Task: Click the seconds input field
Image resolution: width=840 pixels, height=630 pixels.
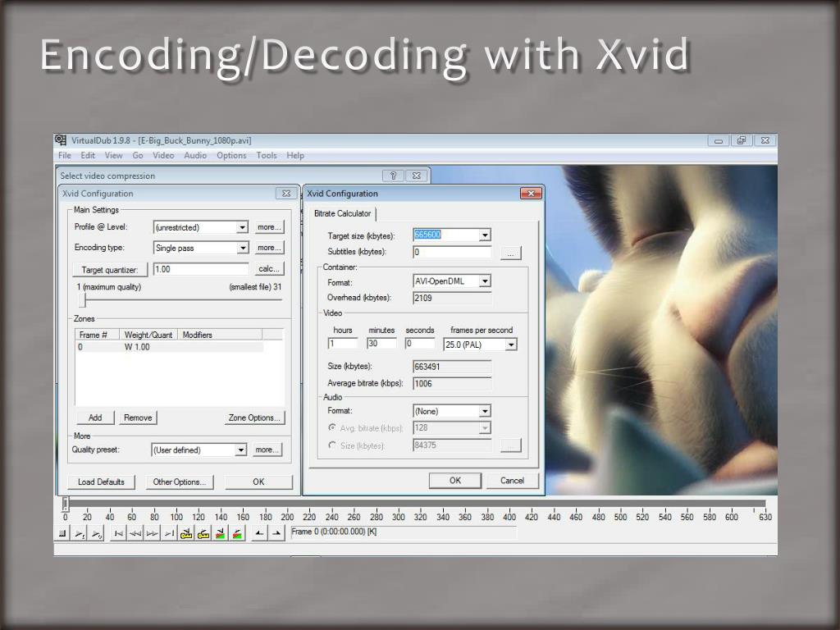Action: [x=419, y=344]
